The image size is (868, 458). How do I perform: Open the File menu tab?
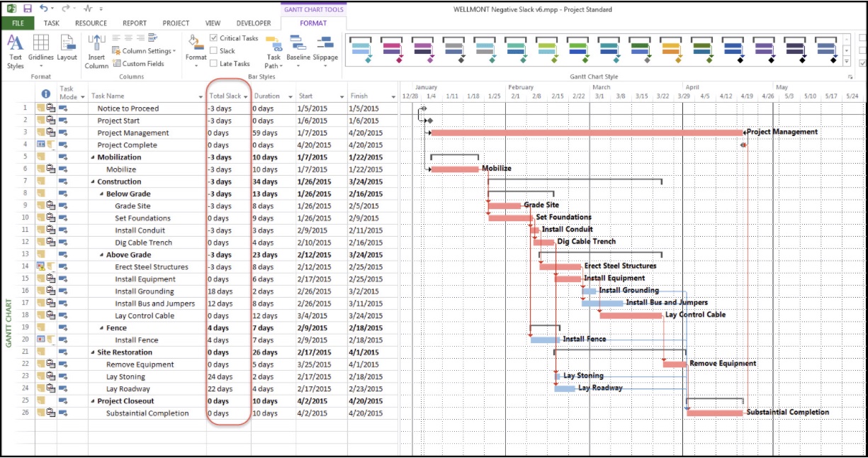[x=18, y=23]
